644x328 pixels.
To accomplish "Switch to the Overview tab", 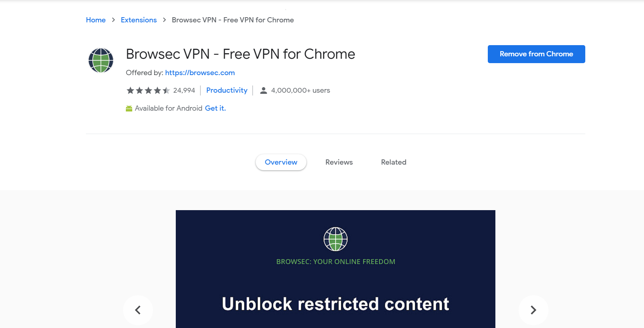I will click(x=281, y=162).
